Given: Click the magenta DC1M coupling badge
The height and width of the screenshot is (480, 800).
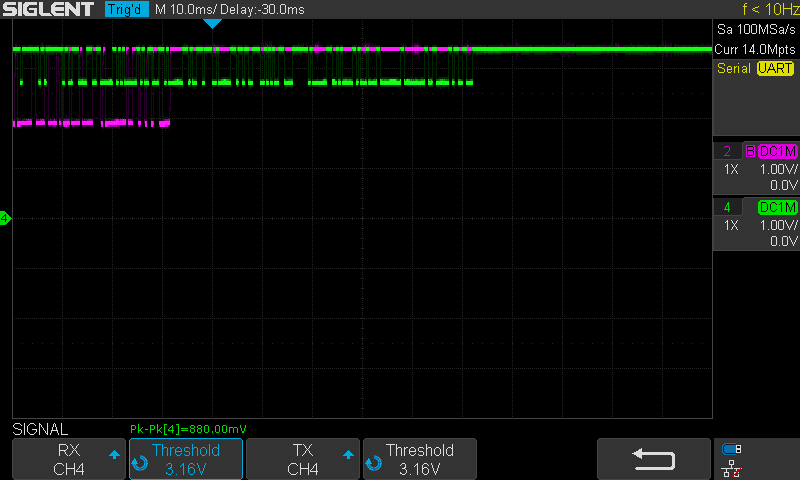Looking at the screenshot, I should [777, 151].
